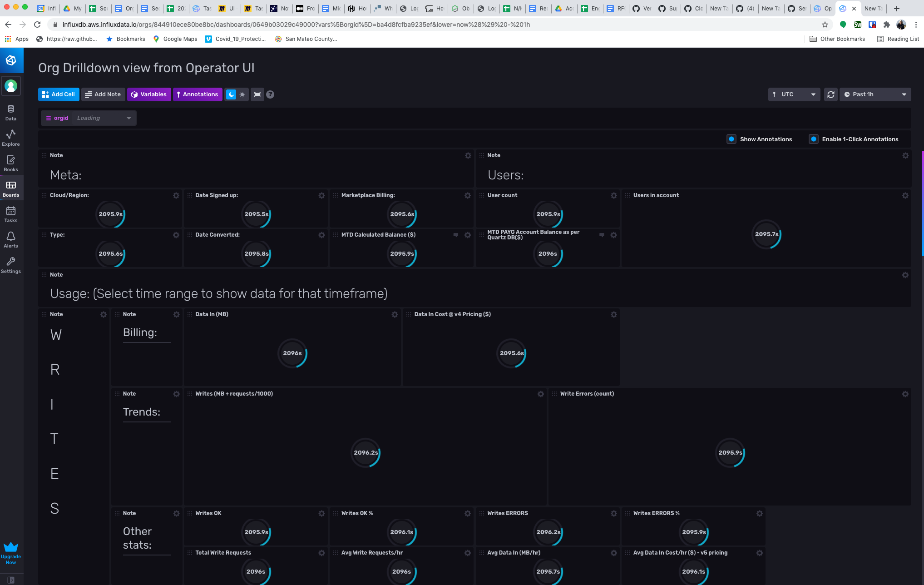
Task: Open the Data panel in the sidebar
Action: coord(10,111)
